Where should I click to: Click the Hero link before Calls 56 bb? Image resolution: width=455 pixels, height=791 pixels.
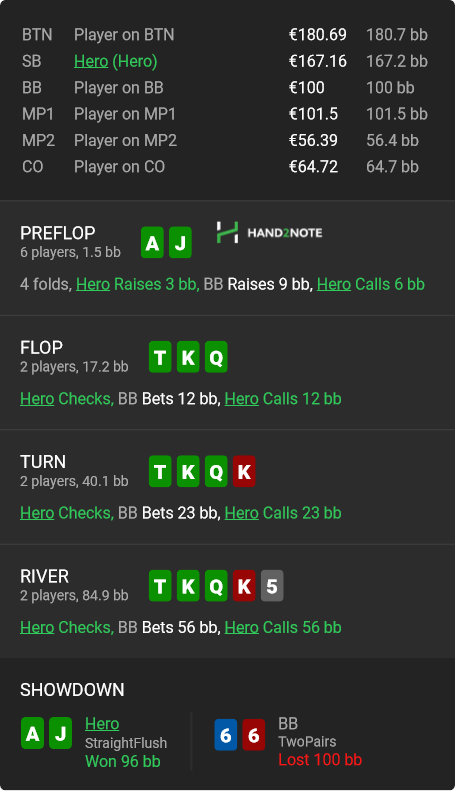pyautogui.click(x=242, y=627)
